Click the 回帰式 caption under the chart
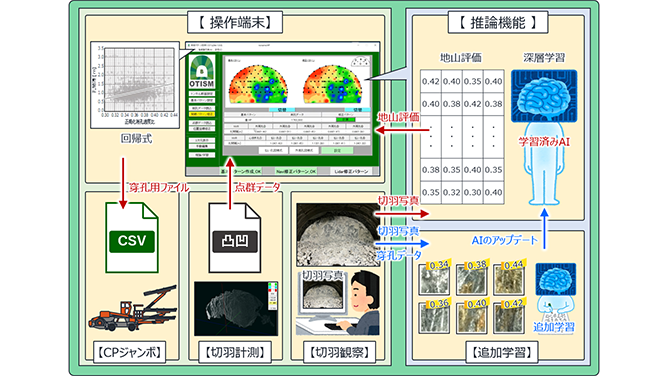Screen dimensions: 668x376 [x=136, y=138]
